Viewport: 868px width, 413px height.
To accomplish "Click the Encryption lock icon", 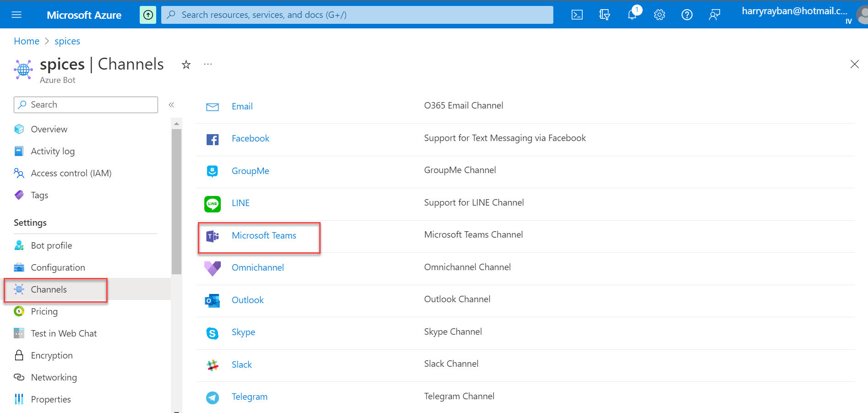I will (x=19, y=355).
